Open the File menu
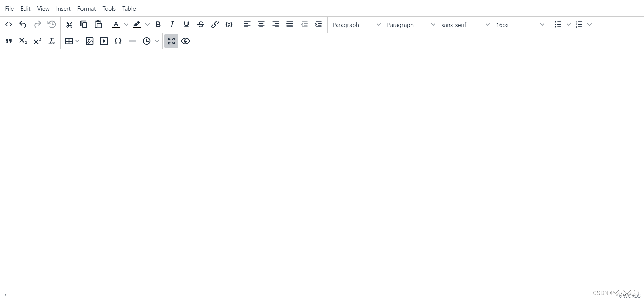 point(9,9)
